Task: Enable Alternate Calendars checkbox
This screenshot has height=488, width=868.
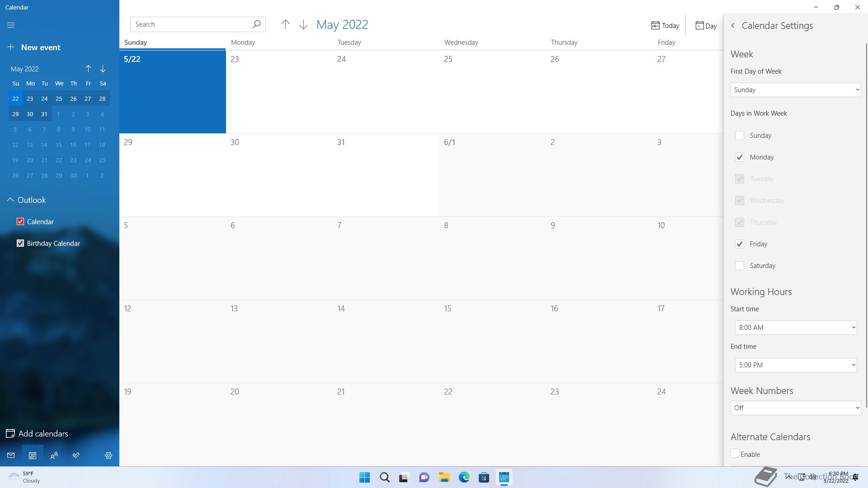Action: (735, 454)
